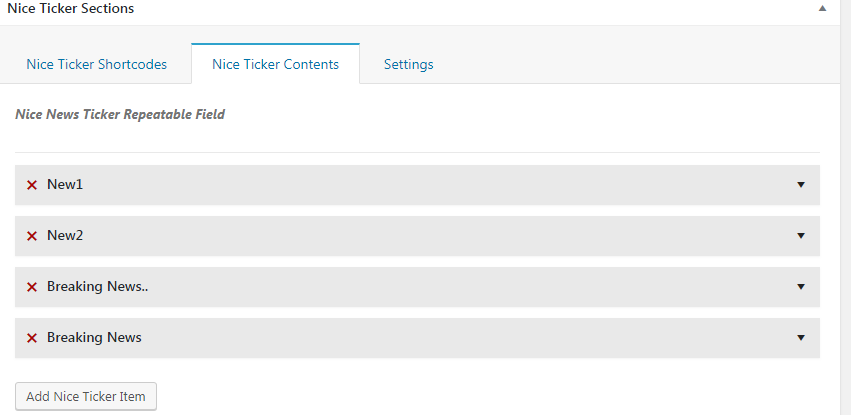Expand the Breaking News.. item with dots

click(x=801, y=287)
